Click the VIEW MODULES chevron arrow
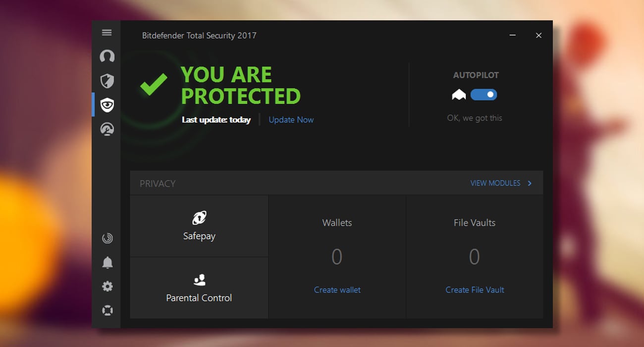 click(x=529, y=183)
